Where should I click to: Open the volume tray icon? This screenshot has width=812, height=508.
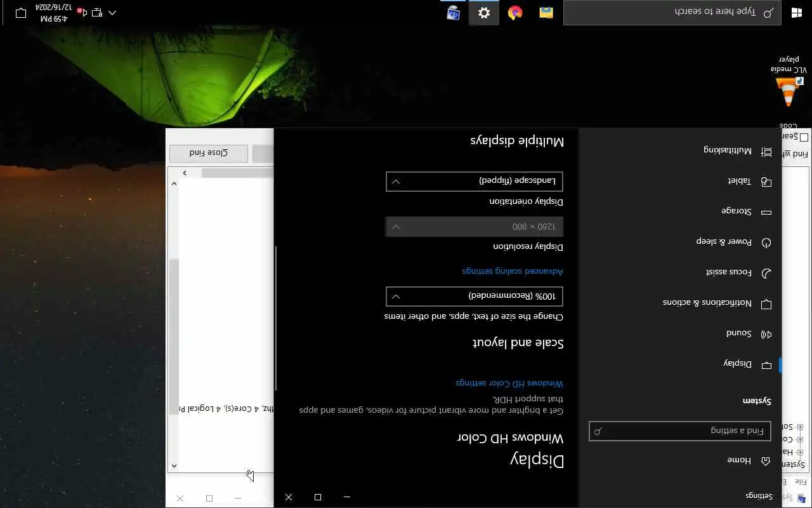[81, 12]
